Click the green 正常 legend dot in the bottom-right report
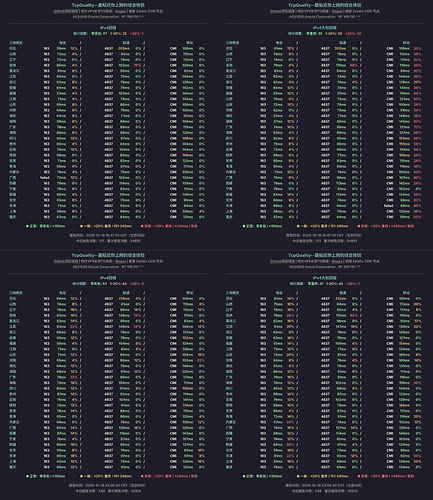Viewport: 433px width, 500px height. 244,476
